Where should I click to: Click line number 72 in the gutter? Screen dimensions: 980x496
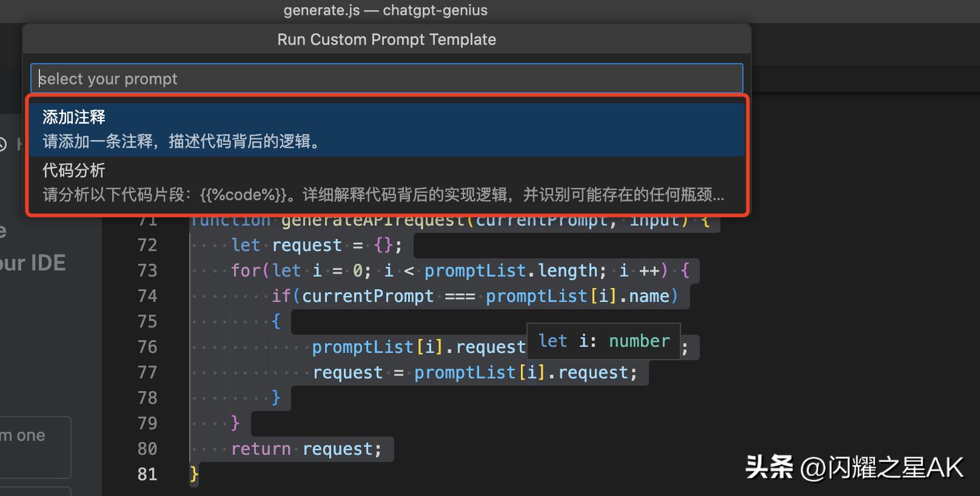[x=147, y=246]
